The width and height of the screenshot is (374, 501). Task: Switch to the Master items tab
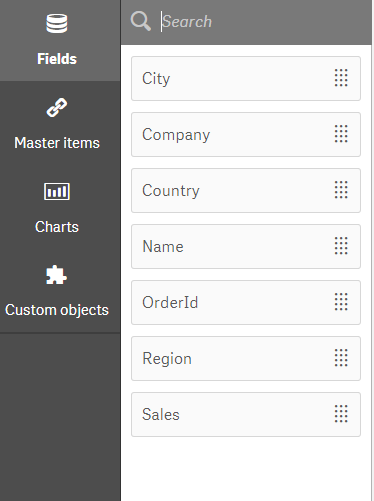pyautogui.click(x=57, y=143)
